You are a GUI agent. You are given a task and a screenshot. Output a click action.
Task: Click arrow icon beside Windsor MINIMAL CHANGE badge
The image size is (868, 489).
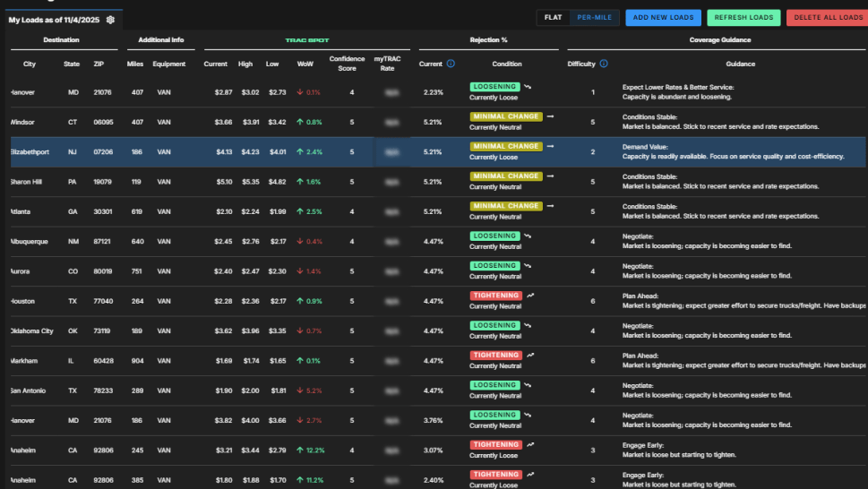click(550, 116)
